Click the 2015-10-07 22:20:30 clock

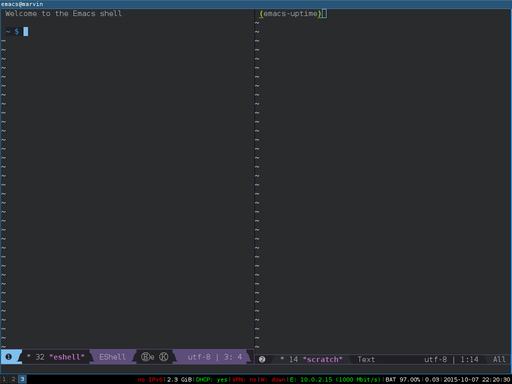point(477,380)
